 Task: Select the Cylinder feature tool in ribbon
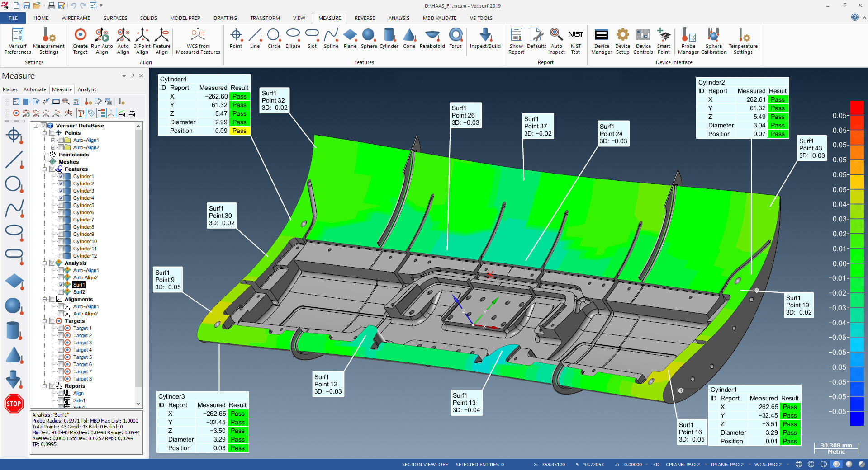[x=389, y=38]
